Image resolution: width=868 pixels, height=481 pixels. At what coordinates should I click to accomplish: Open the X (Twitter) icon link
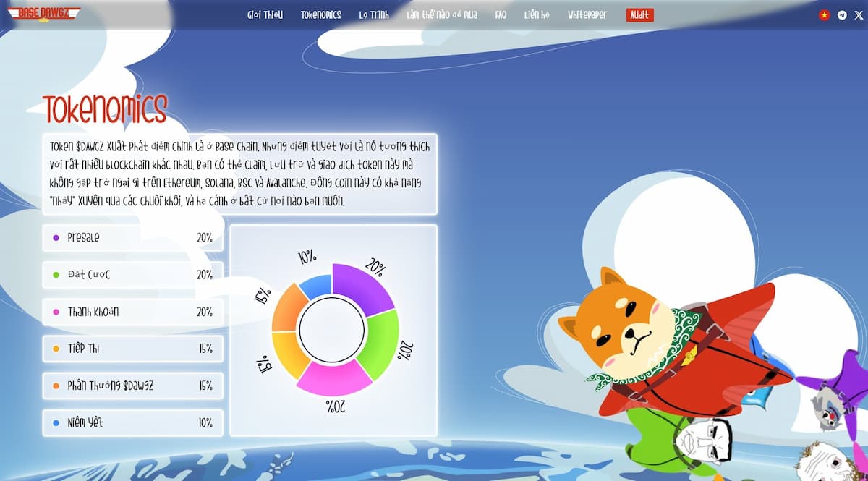pos(859,14)
